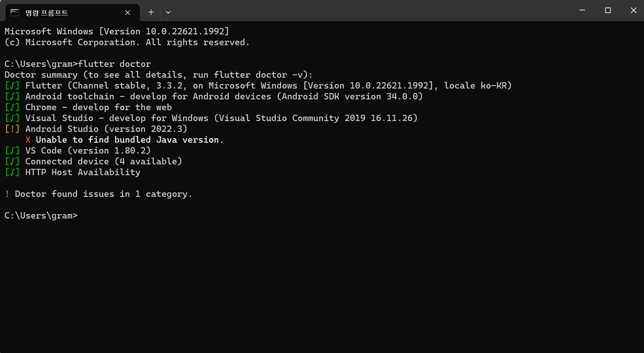The image size is (644, 353).
Task: Click the final C:\Users\gram> prompt line
Action: coord(41,216)
